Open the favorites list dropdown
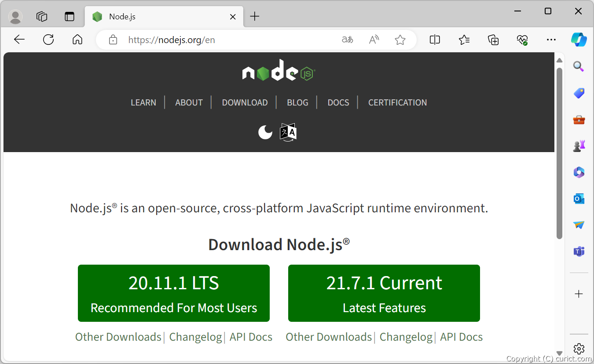This screenshot has width=594, height=364. tap(464, 40)
